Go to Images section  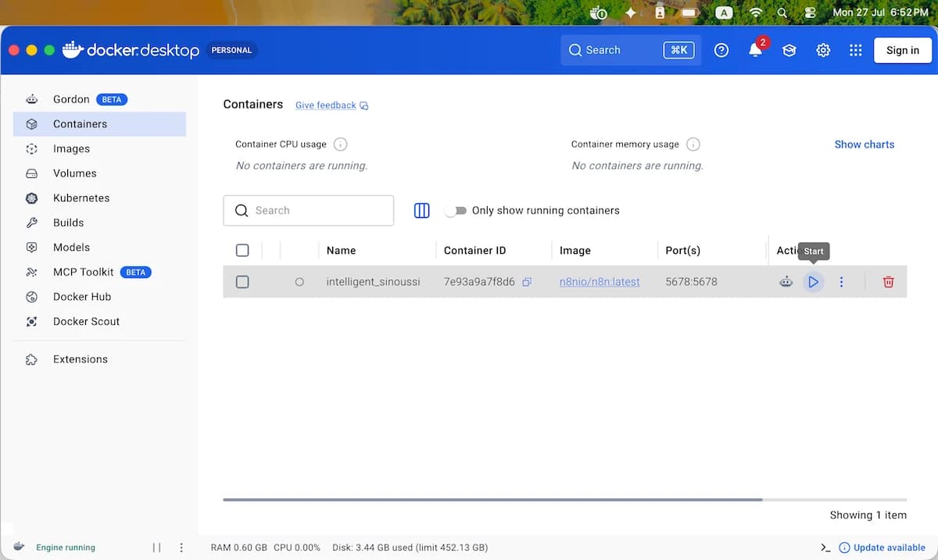pyautogui.click(x=99, y=148)
